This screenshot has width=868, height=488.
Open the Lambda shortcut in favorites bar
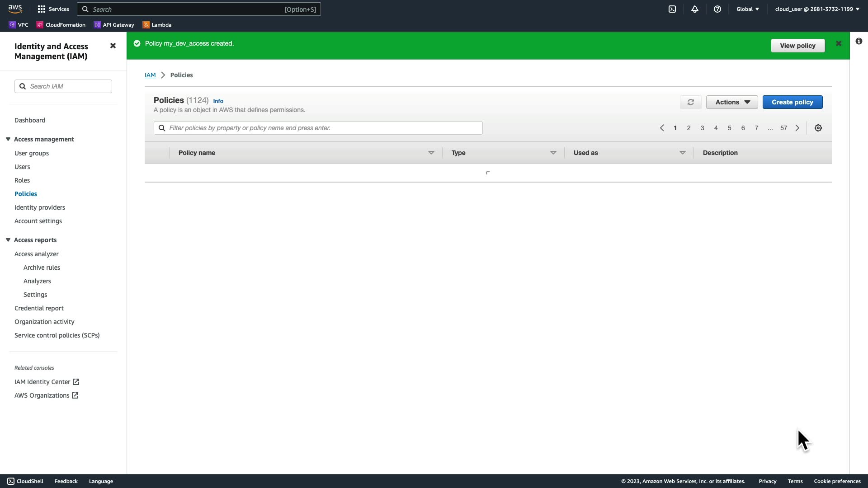(157, 25)
